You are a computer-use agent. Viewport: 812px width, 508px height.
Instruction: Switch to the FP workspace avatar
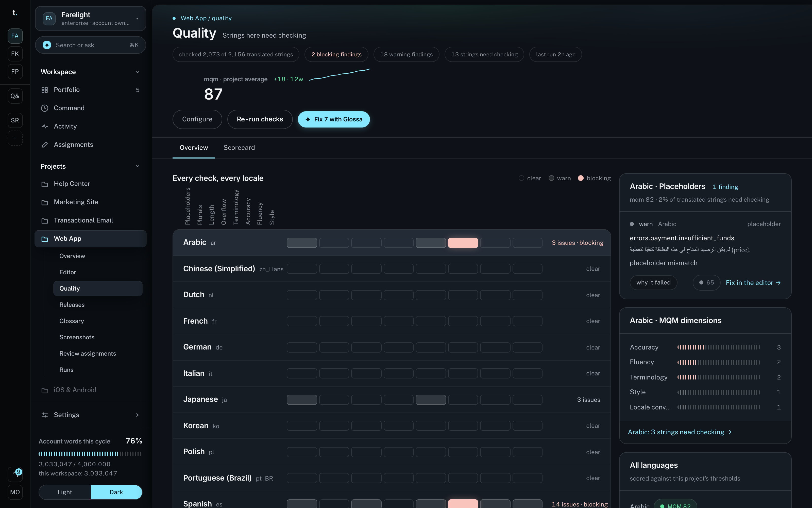click(15, 72)
